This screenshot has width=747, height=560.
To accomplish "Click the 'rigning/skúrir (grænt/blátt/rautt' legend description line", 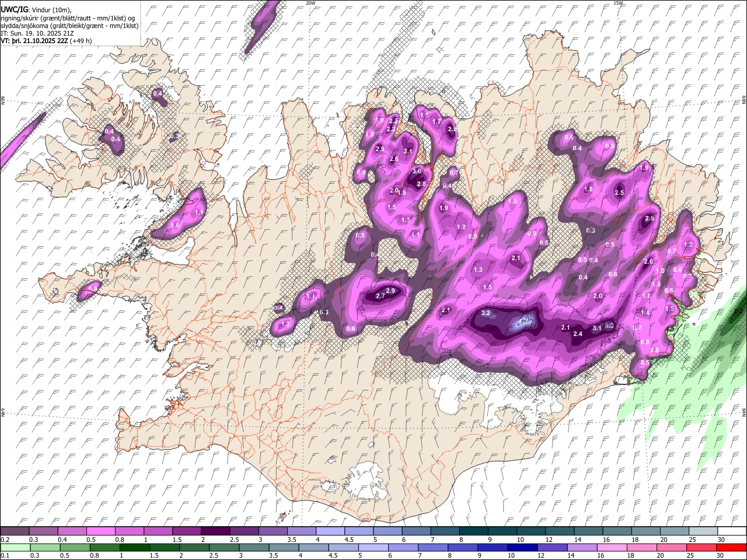I will point(68,18).
